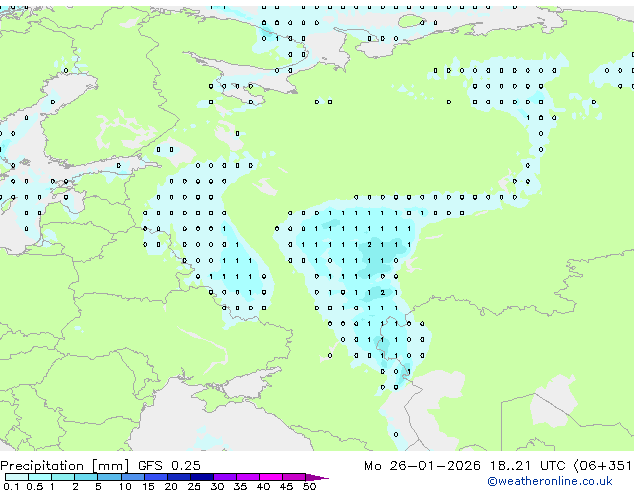The height and width of the screenshot is (490, 634).
Task: Click the 0.5–1 mm legend color swatch
Action: (x=40, y=477)
